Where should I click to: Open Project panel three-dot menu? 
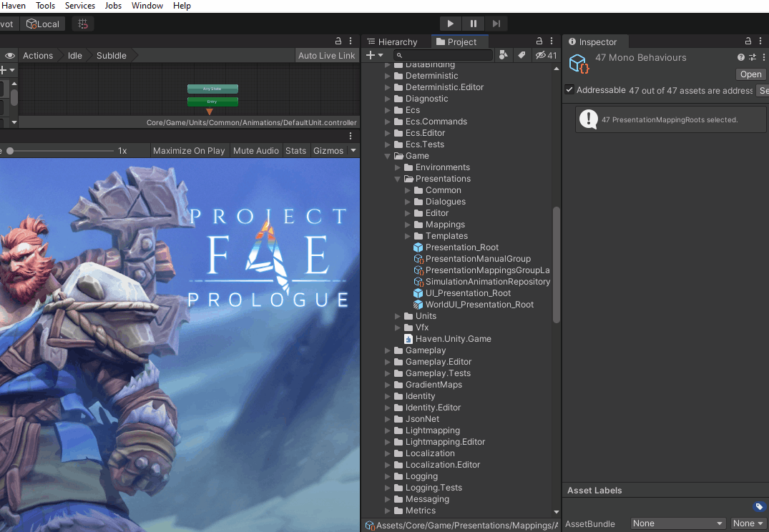(x=552, y=41)
